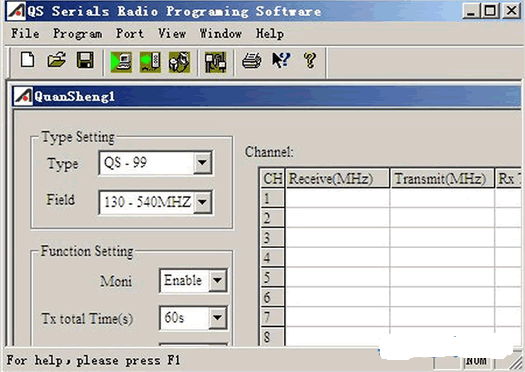Save using the floppy disk icon
Screen dimensions: 525x372
pos(85,61)
